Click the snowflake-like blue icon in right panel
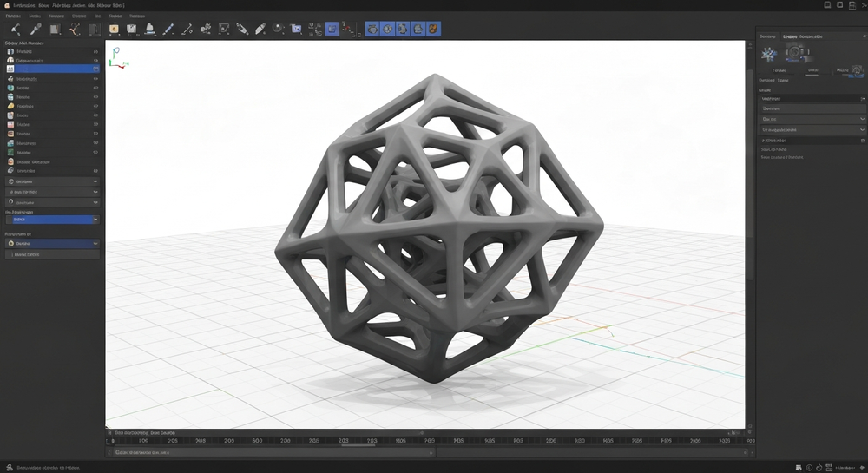 click(x=768, y=54)
